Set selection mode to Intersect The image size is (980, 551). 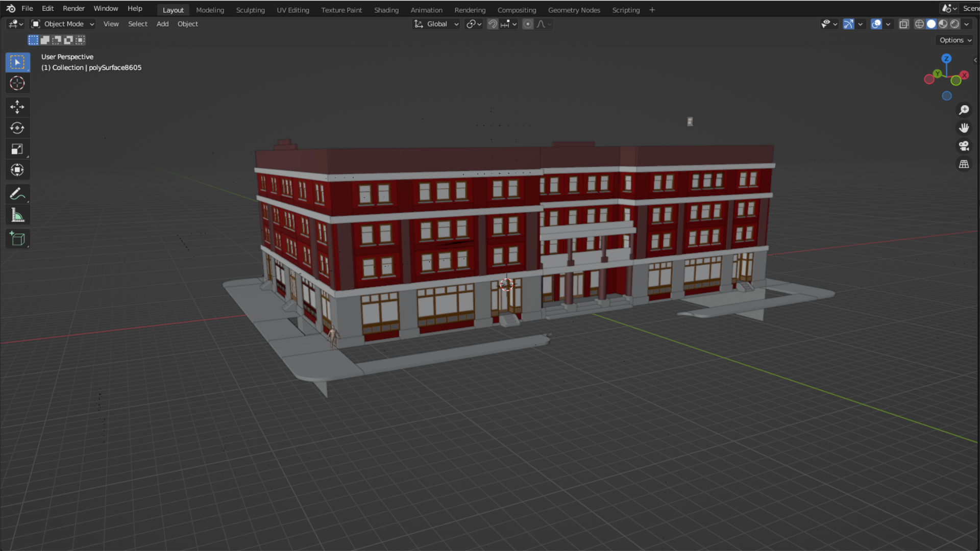[80, 40]
